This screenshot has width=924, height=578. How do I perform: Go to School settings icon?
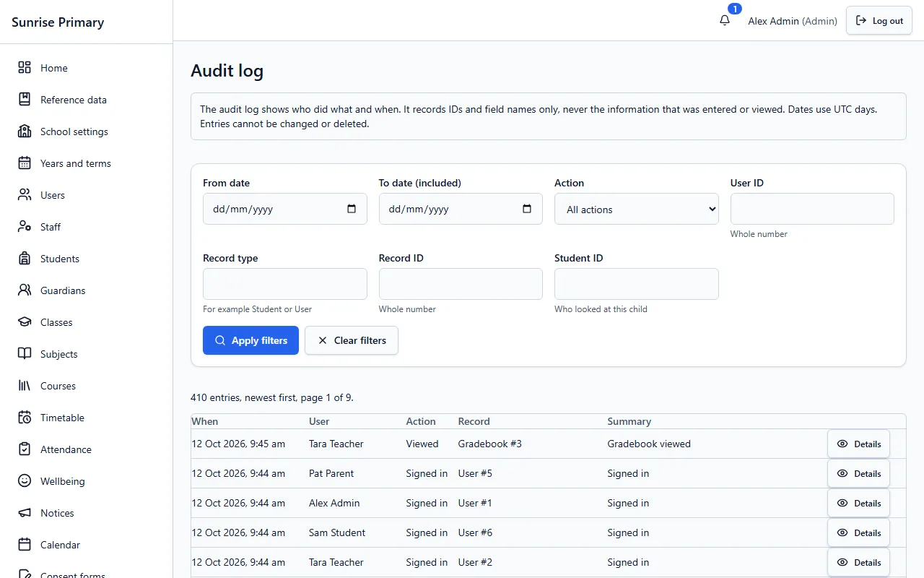[25, 131]
